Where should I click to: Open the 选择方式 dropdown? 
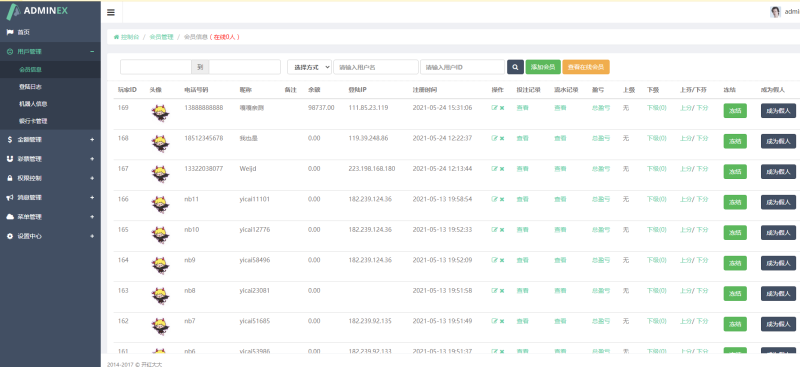point(309,67)
